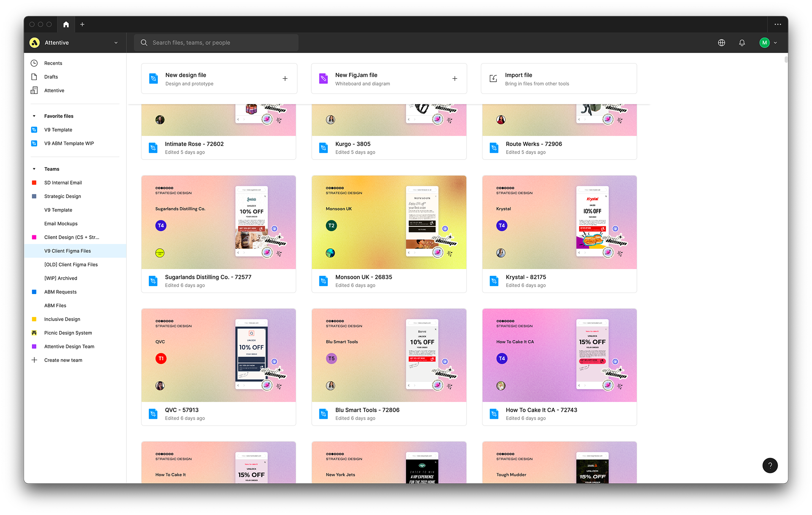
Task: Open [OLD] Client Figma Files project
Action: [x=75, y=264]
